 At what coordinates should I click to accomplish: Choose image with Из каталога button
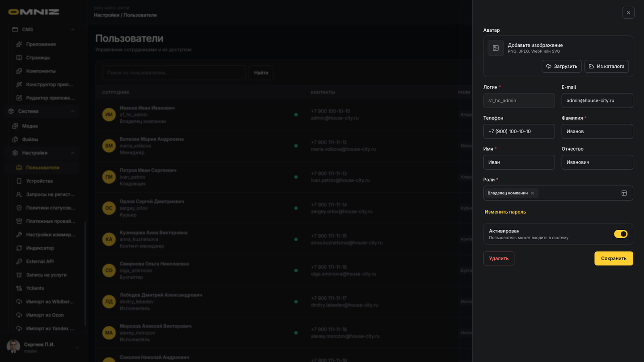pyautogui.click(x=606, y=66)
